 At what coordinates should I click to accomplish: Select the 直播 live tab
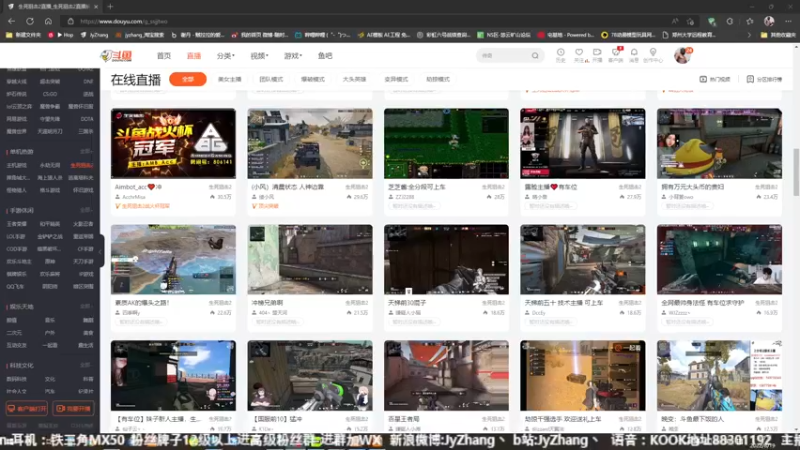click(x=193, y=56)
